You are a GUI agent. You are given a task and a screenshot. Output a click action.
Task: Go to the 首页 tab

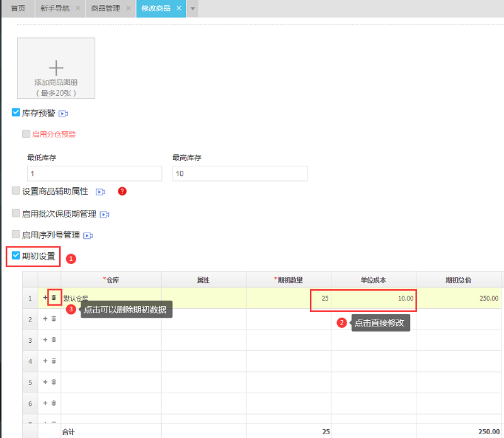[x=18, y=8]
